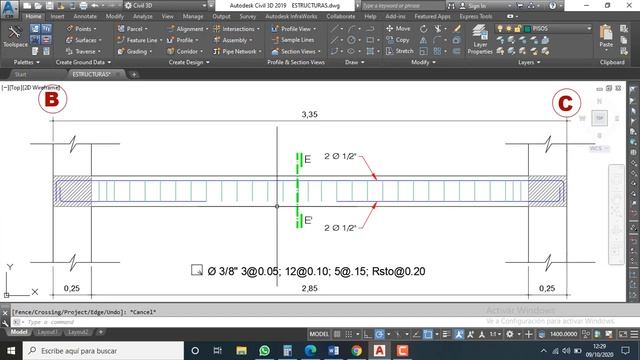Click the Model layout tab
This screenshot has height=360, width=640.
(x=19, y=332)
